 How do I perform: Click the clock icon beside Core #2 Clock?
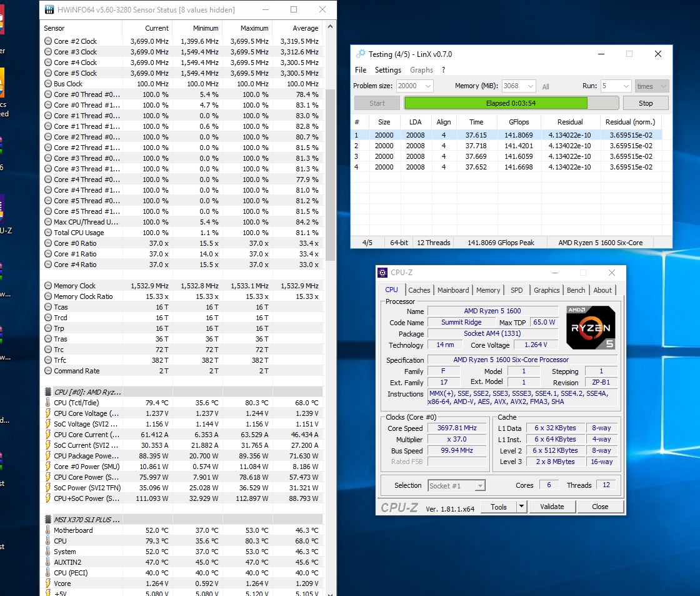click(48, 41)
